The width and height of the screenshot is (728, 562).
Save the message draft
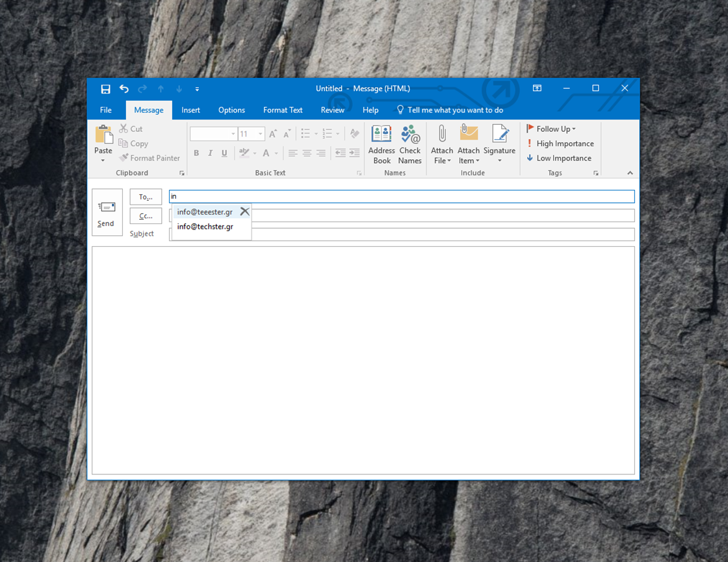(x=105, y=89)
